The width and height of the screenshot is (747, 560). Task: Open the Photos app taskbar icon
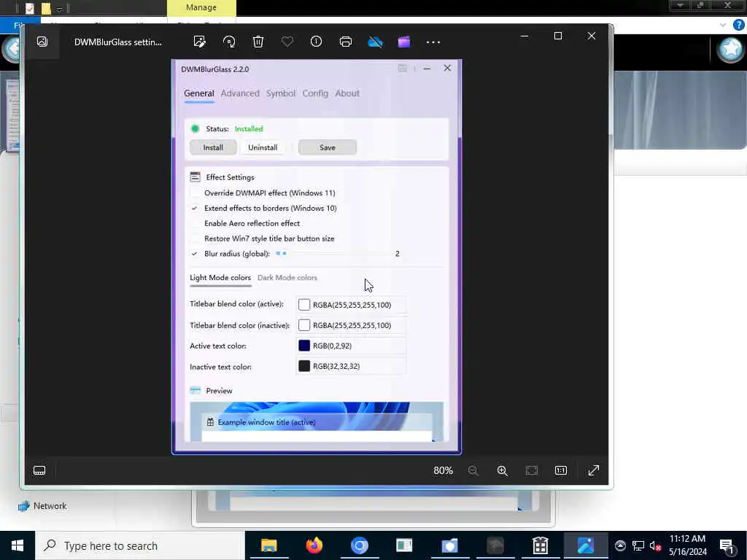tap(586, 545)
